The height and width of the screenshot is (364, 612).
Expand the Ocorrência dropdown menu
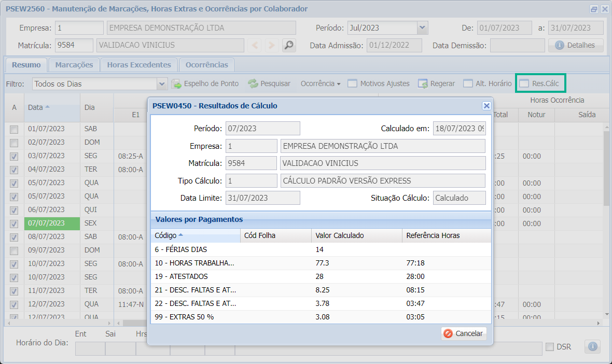pos(321,83)
